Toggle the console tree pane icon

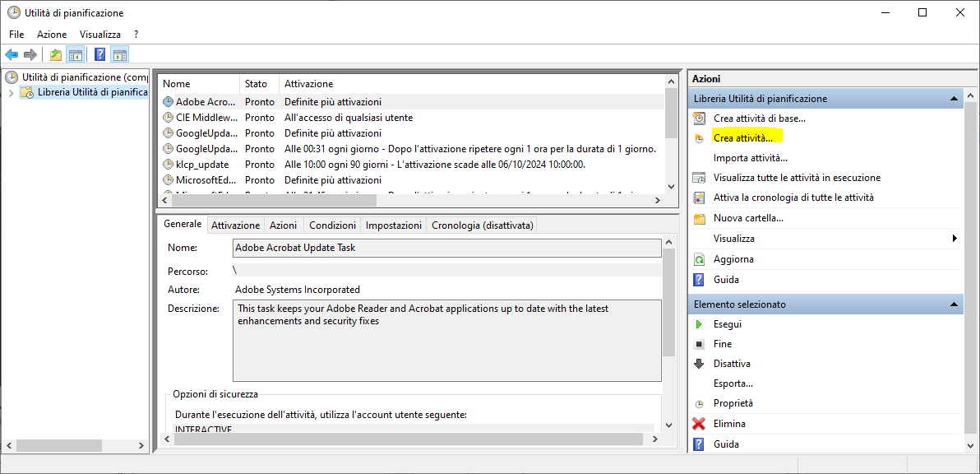tap(75, 54)
